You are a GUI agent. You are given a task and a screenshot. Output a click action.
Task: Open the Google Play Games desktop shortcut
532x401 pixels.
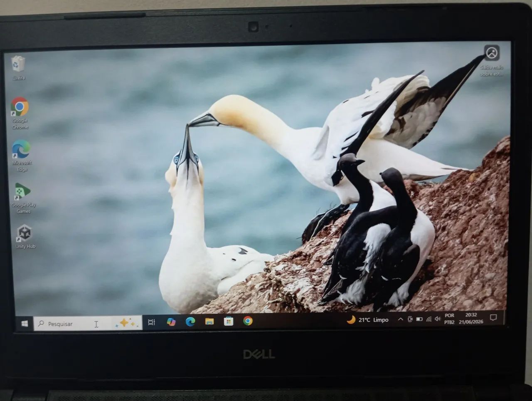[23, 198]
